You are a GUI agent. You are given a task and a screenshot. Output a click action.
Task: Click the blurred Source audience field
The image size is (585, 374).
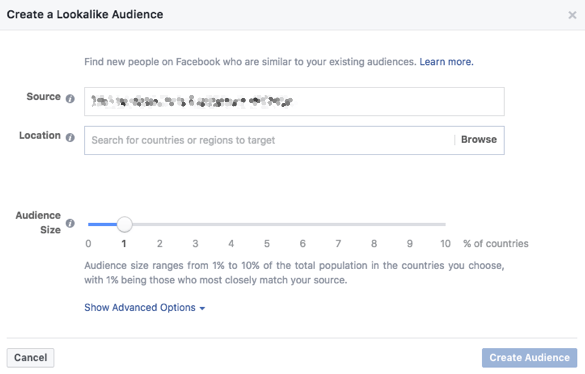(x=294, y=102)
